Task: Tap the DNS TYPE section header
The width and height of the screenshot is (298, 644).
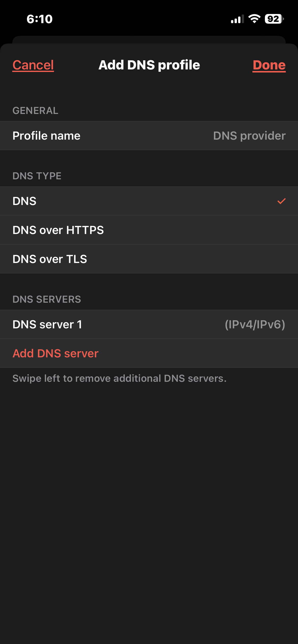Action: point(37,176)
